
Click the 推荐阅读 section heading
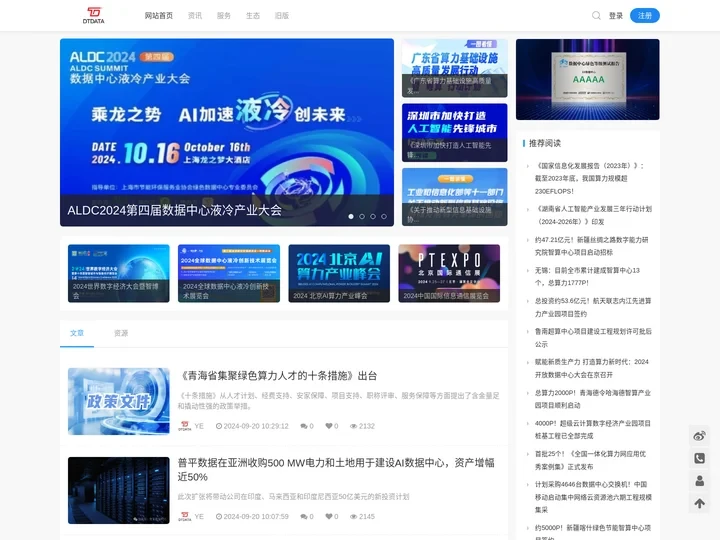coord(545,143)
